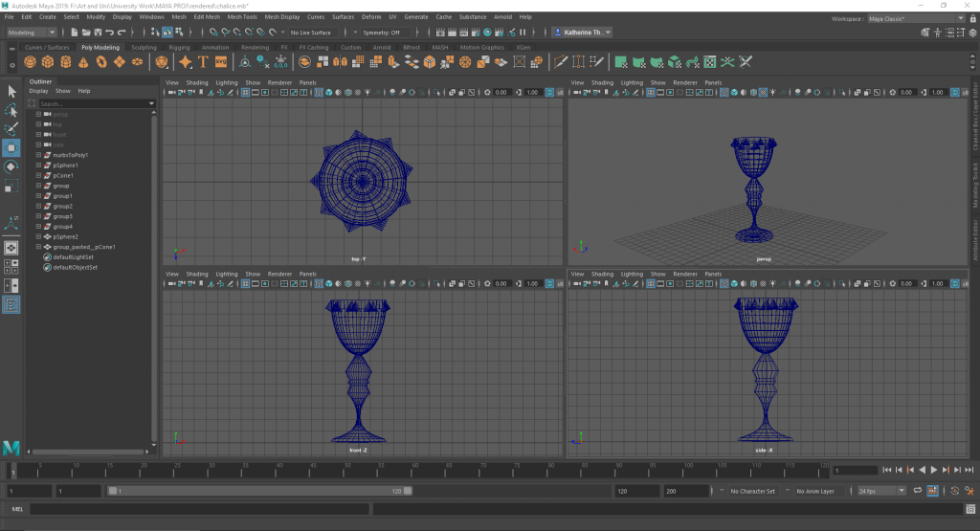Open the Mesh Tools menu
Screen dimensions: 980x531
coord(243,17)
